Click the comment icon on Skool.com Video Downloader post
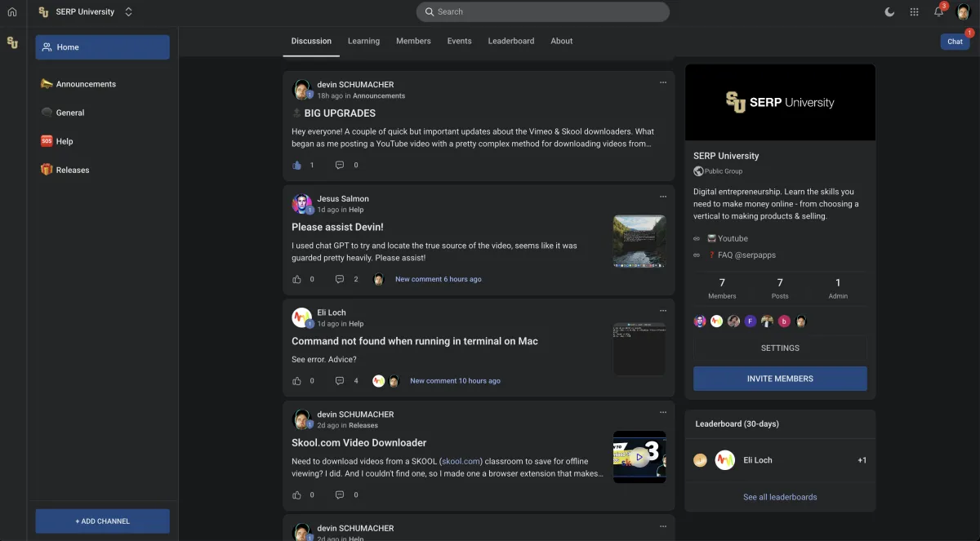This screenshot has width=980, height=541. (340, 494)
